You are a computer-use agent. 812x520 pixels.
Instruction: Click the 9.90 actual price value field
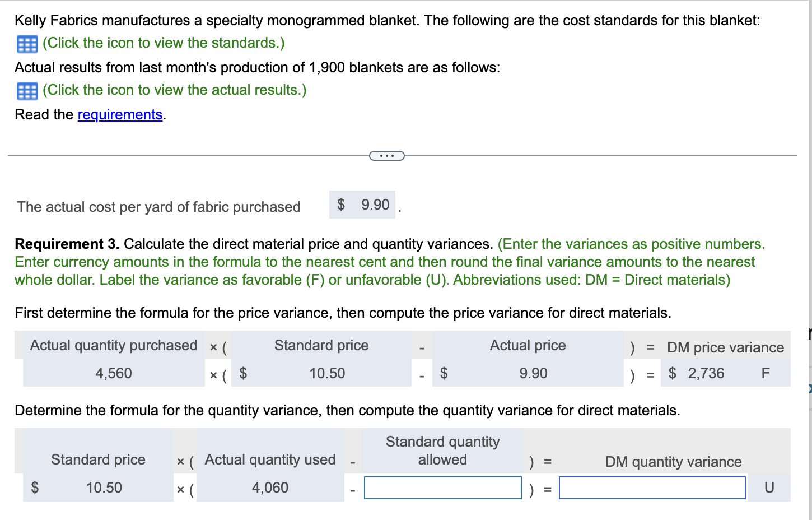tap(533, 373)
